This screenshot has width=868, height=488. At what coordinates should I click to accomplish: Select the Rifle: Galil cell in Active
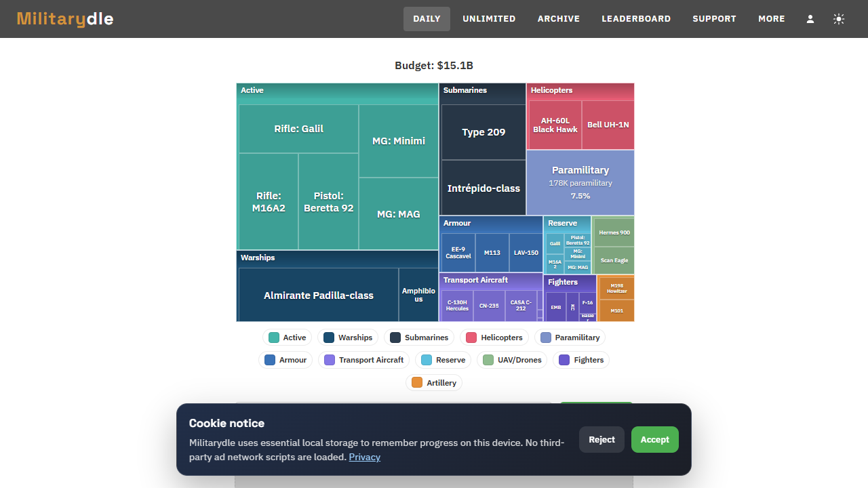(x=298, y=129)
